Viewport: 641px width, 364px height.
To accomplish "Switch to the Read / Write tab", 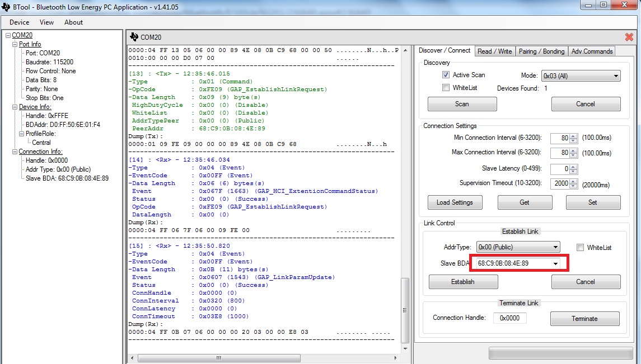I will coord(495,51).
